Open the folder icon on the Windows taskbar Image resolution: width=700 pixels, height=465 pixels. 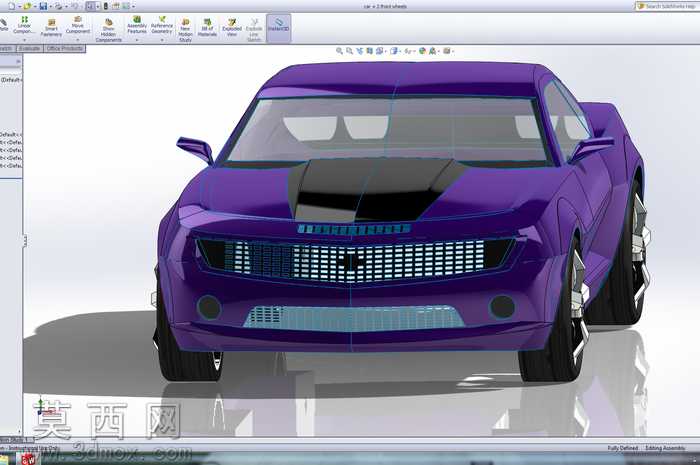(x=4, y=459)
